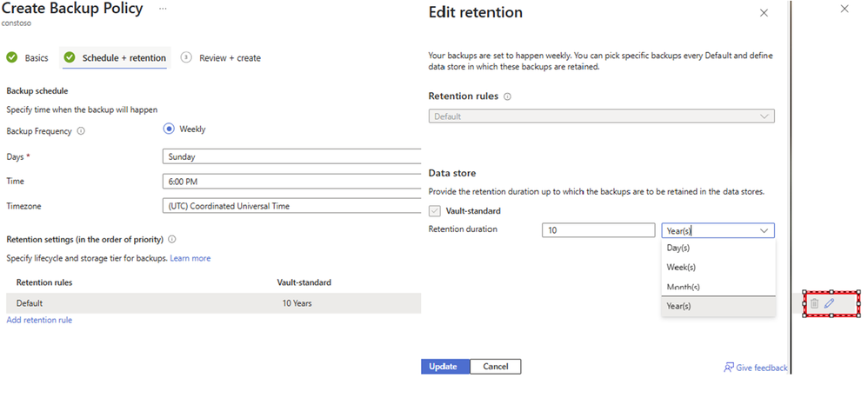This screenshot has height=411, width=868.
Task: Click the Give feedback icon
Action: pyautogui.click(x=729, y=368)
